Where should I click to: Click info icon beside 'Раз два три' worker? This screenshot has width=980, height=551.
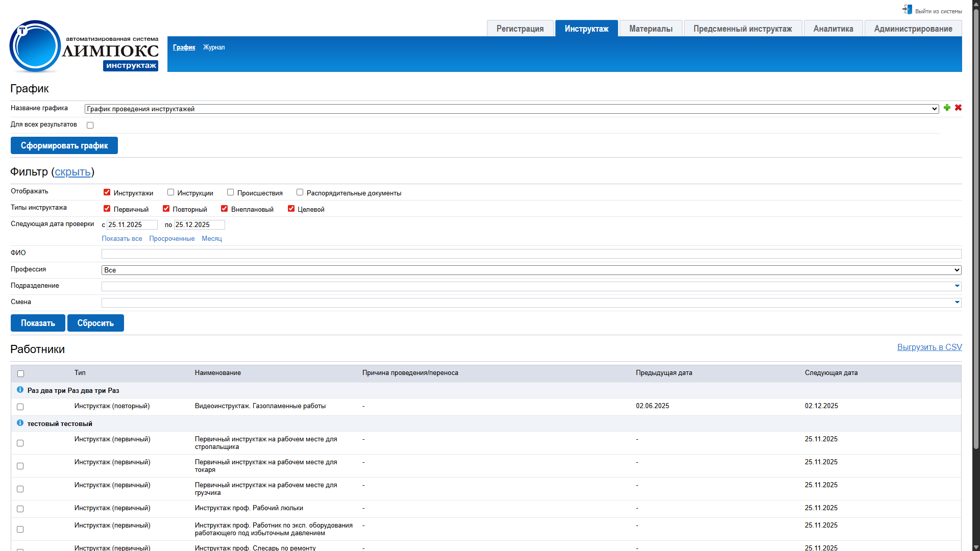[20, 390]
